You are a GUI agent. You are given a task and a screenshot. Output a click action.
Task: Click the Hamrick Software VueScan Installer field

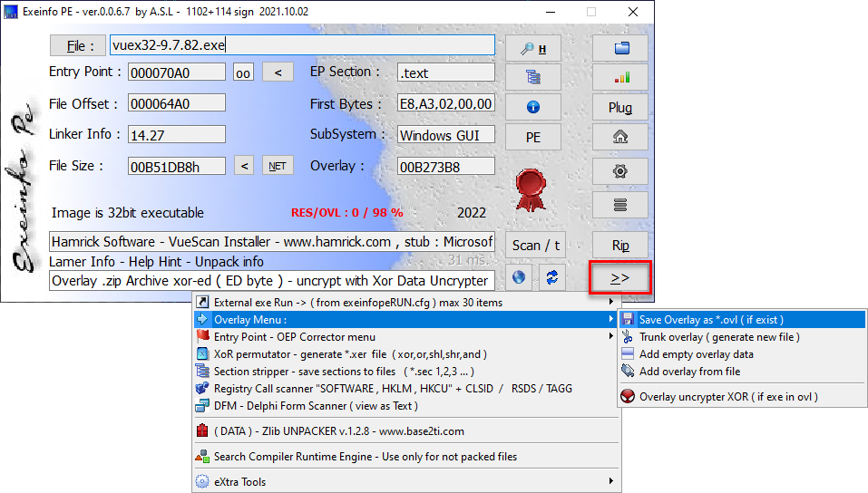(272, 242)
